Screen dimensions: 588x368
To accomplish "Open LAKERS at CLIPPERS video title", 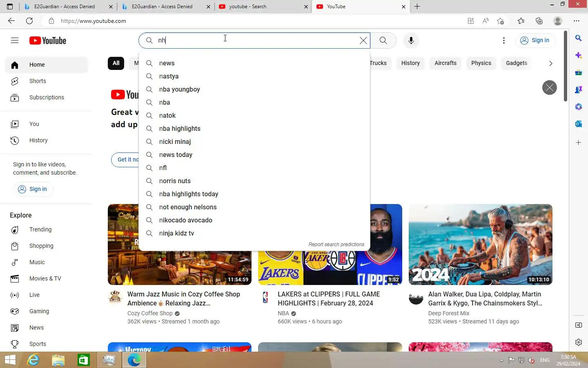I will 329,298.
